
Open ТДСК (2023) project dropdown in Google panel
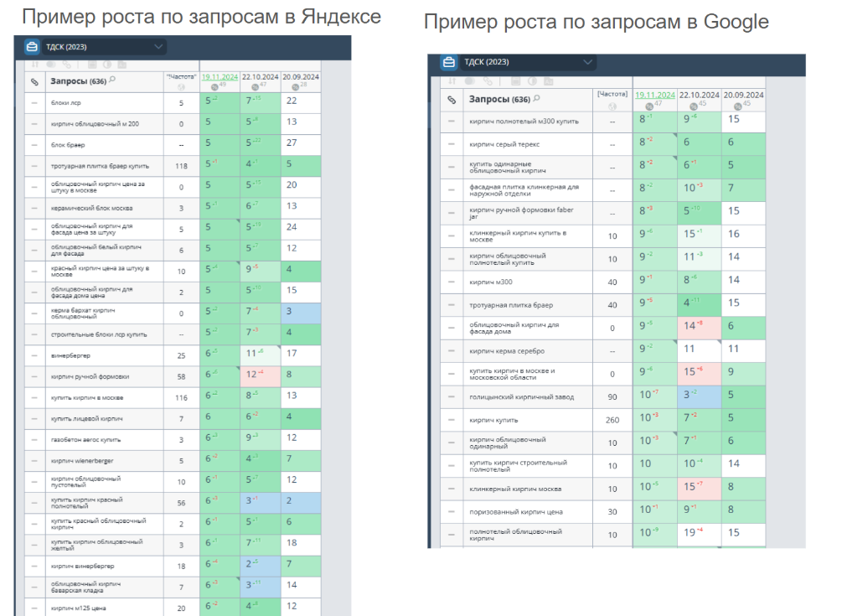click(527, 62)
